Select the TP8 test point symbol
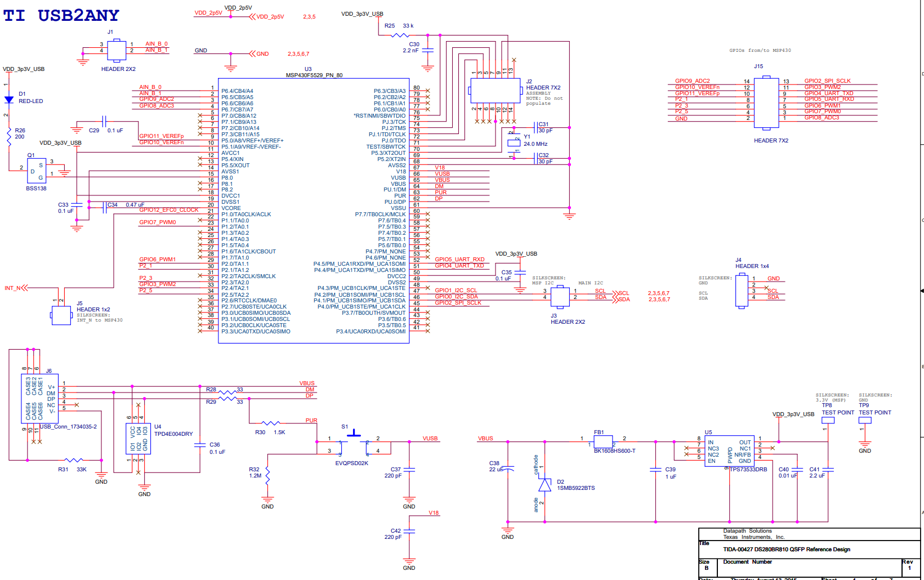 [x=828, y=420]
